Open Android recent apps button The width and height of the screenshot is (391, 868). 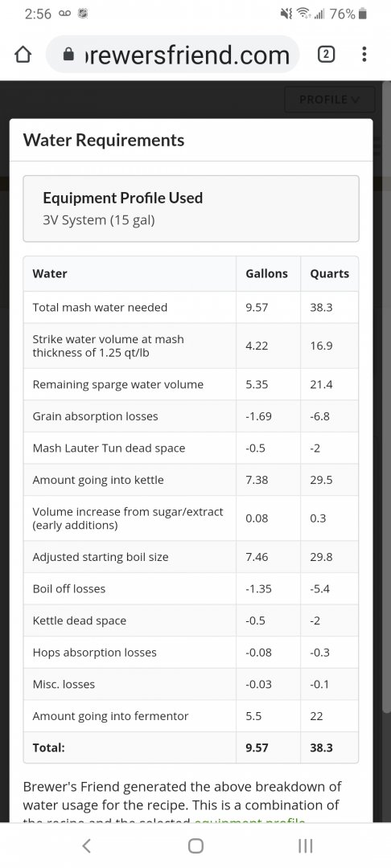(305, 845)
